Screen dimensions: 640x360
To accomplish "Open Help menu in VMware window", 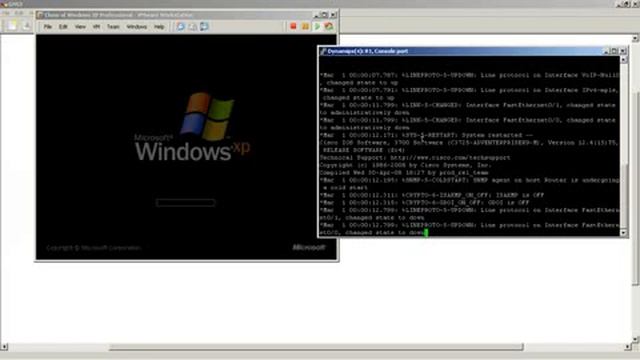I will [x=159, y=27].
